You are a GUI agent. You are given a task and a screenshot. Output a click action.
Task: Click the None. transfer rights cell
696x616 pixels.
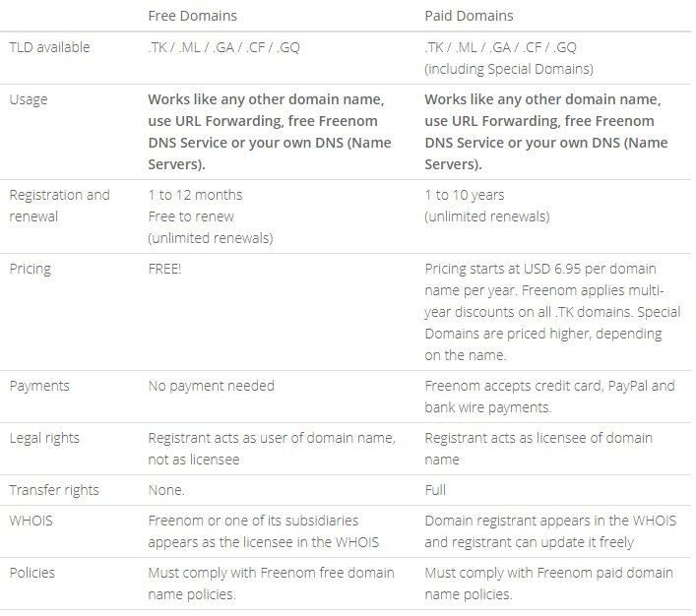click(x=166, y=489)
